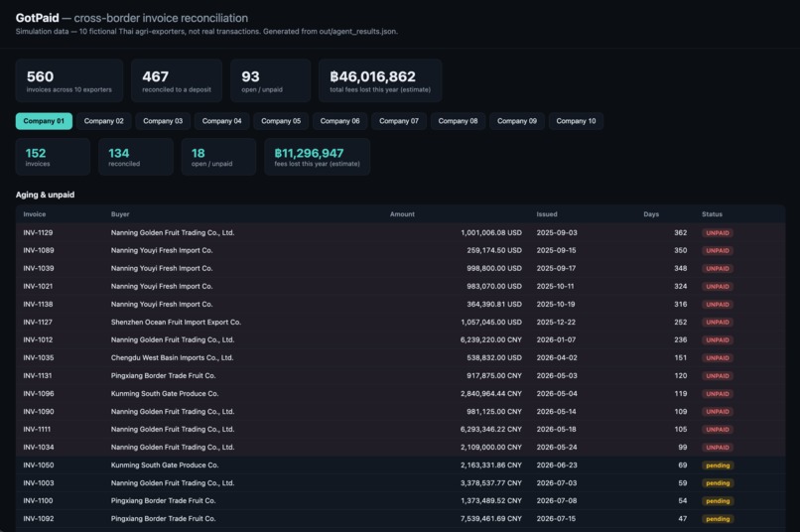Image resolution: width=800 pixels, height=532 pixels.
Task: Click the 18 open / unpaid company card
Action: click(218, 157)
